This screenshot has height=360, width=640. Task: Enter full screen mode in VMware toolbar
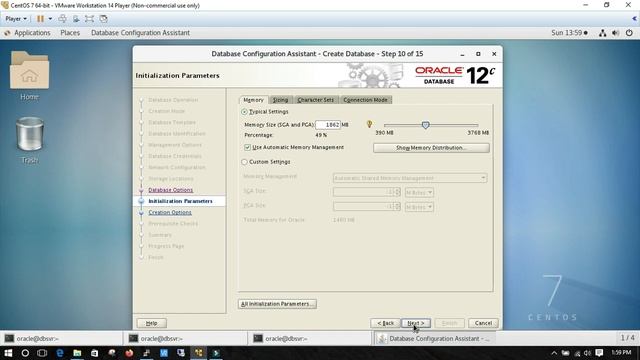click(89, 19)
